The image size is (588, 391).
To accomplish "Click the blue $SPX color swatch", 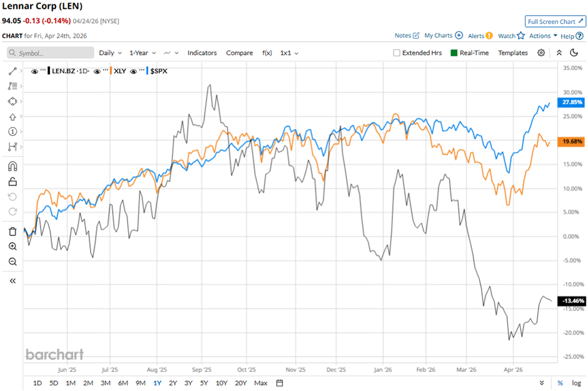I will 148,71.
